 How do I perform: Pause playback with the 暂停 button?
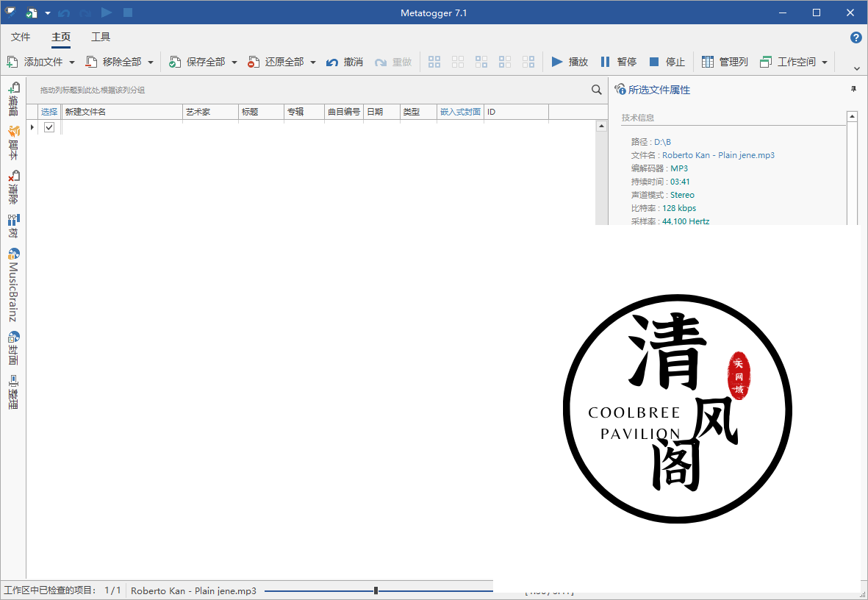[618, 62]
